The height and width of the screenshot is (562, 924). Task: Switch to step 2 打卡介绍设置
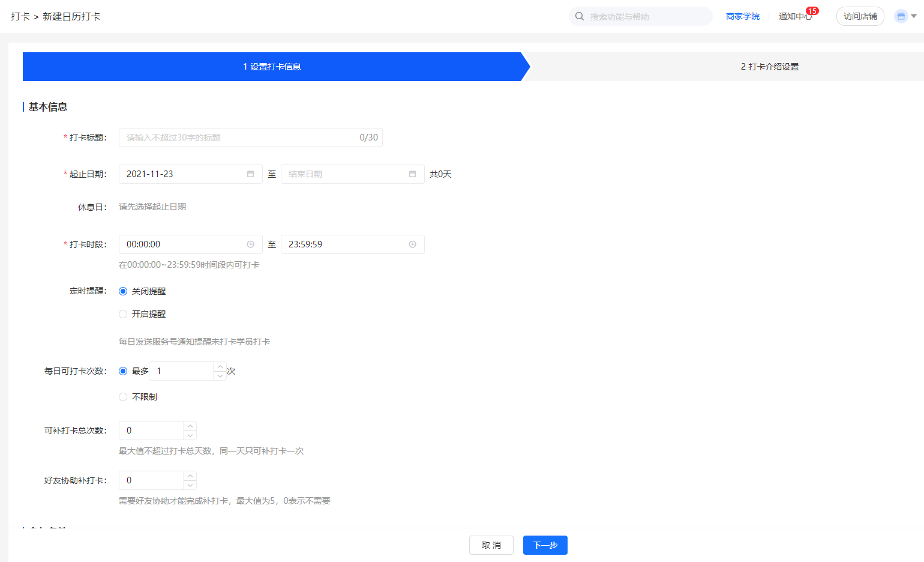click(x=769, y=67)
